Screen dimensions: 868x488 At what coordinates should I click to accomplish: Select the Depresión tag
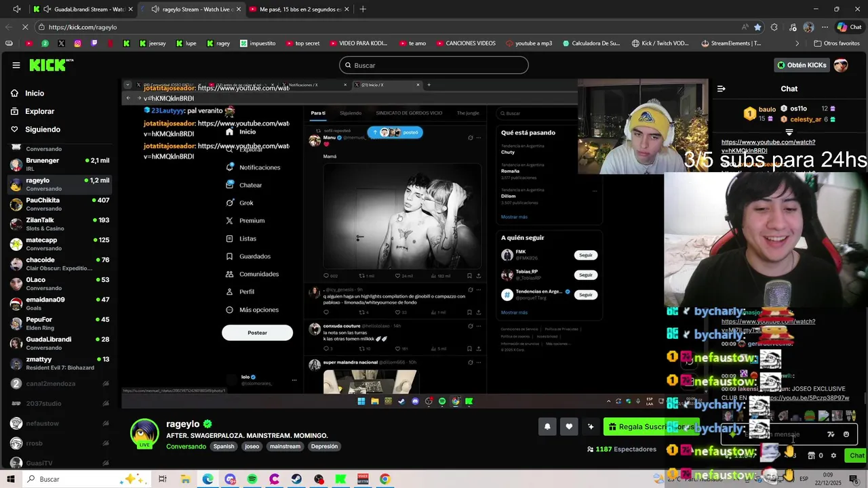tap(324, 447)
